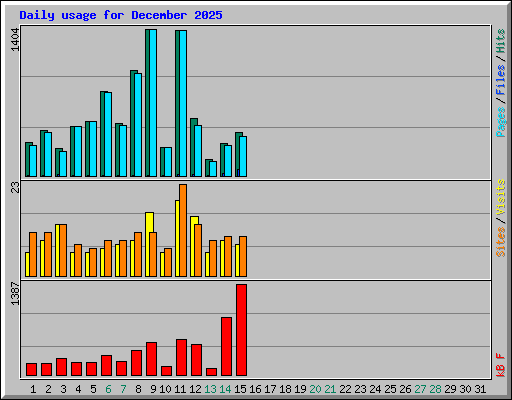Click the orange Sites bar for day 3
Image resolution: width=512 pixels, height=400 pixels.
point(63,250)
